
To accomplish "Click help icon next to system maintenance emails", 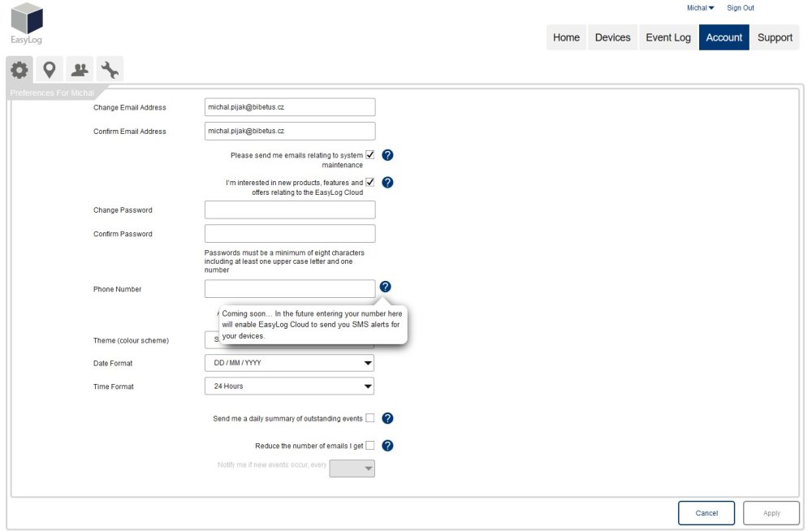I will pyautogui.click(x=387, y=155).
